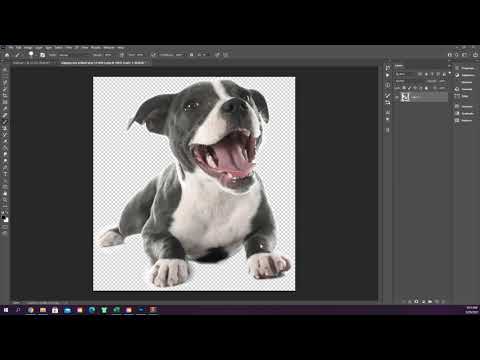Select the Spot Healing Brush tool
The width and height of the screenshot is (480, 360).
point(5,115)
